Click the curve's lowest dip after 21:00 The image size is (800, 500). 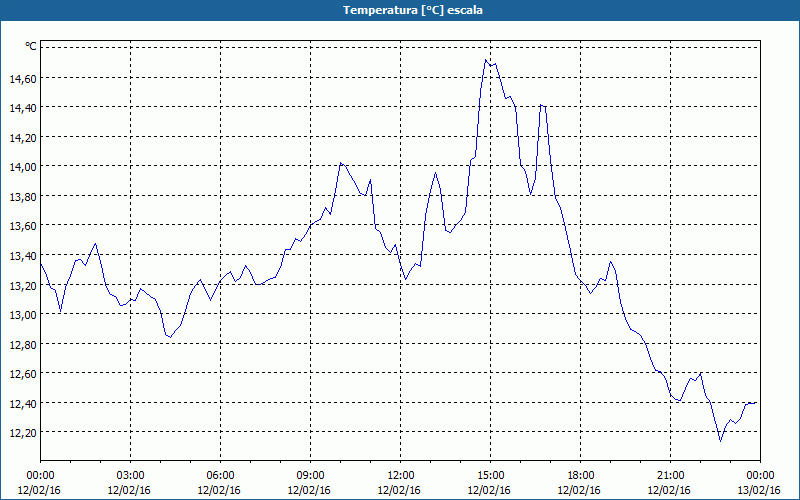(720, 441)
